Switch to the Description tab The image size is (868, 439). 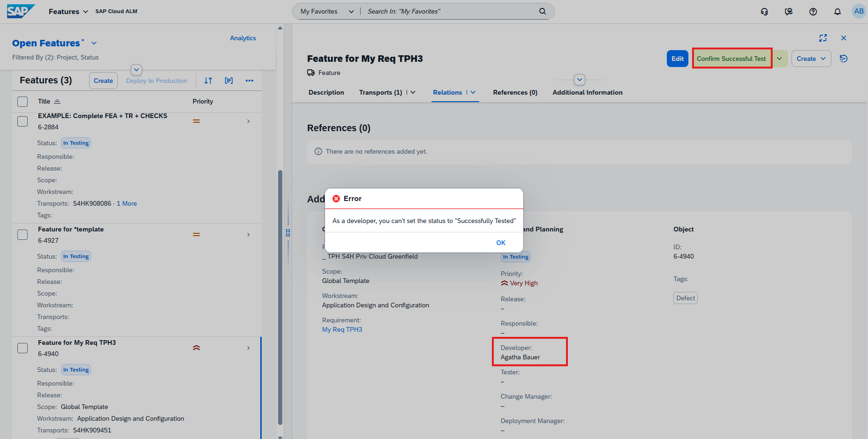coord(326,92)
